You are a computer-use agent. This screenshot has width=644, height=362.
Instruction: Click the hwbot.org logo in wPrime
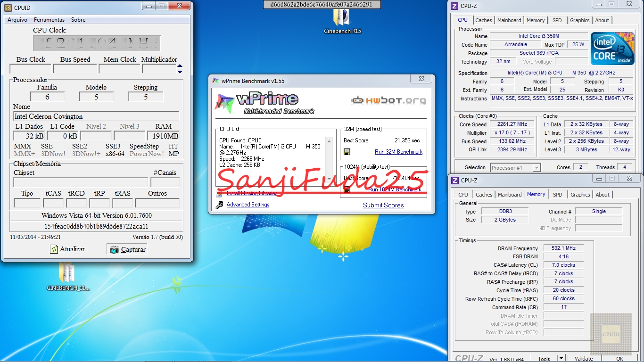389,100
